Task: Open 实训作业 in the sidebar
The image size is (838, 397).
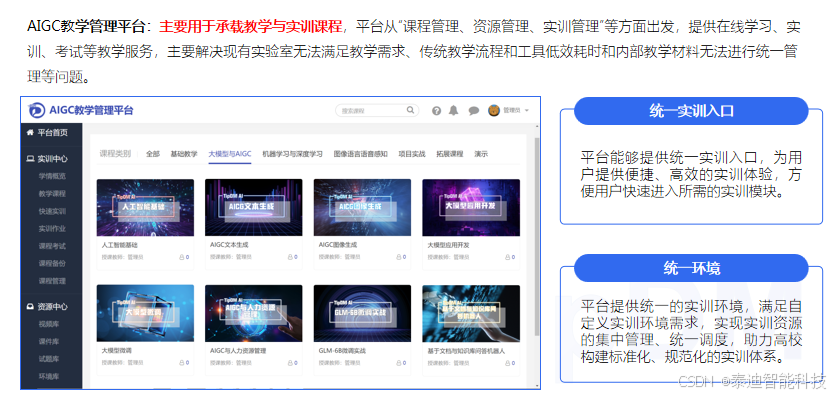Action: [x=52, y=229]
